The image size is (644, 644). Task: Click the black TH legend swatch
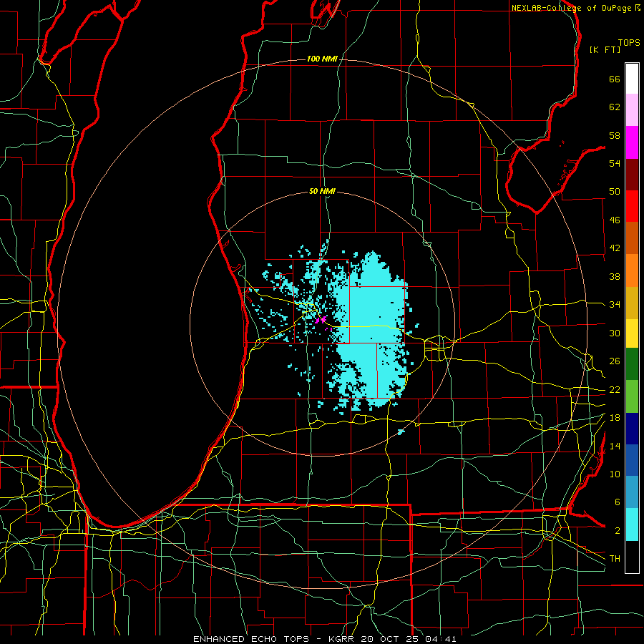click(x=632, y=557)
